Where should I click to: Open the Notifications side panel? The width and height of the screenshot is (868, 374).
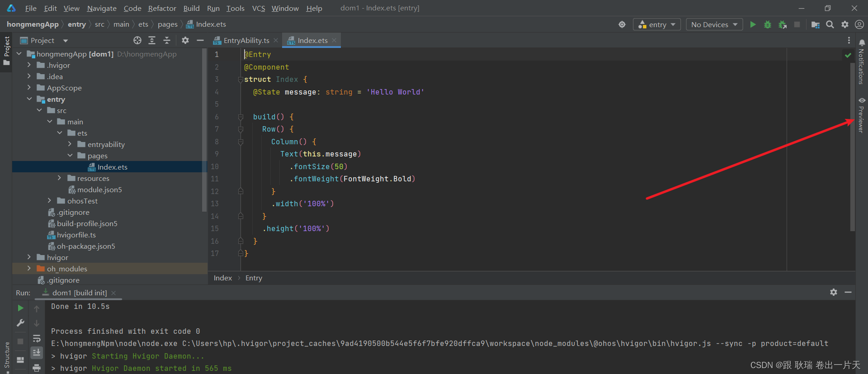[x=862, y=62]
